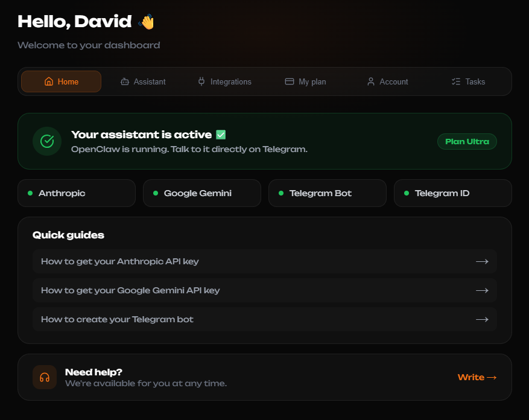Open the Account tab
The image size is (529, 420).
(x=387, y=81)
